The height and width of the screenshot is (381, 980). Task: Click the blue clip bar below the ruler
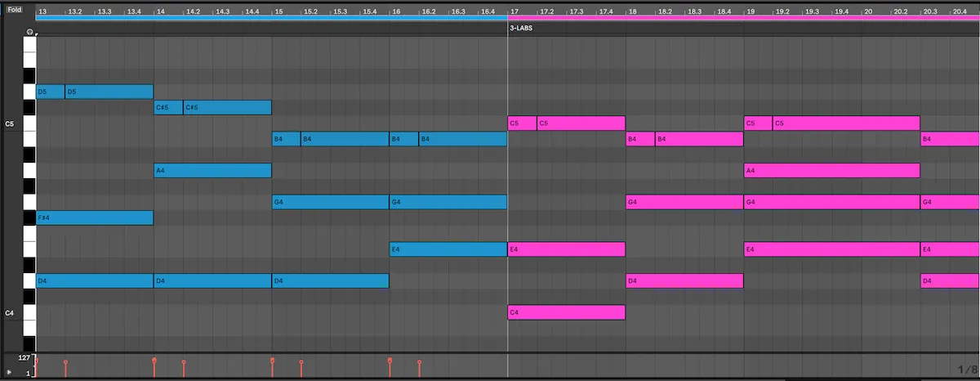coord(272,19)
